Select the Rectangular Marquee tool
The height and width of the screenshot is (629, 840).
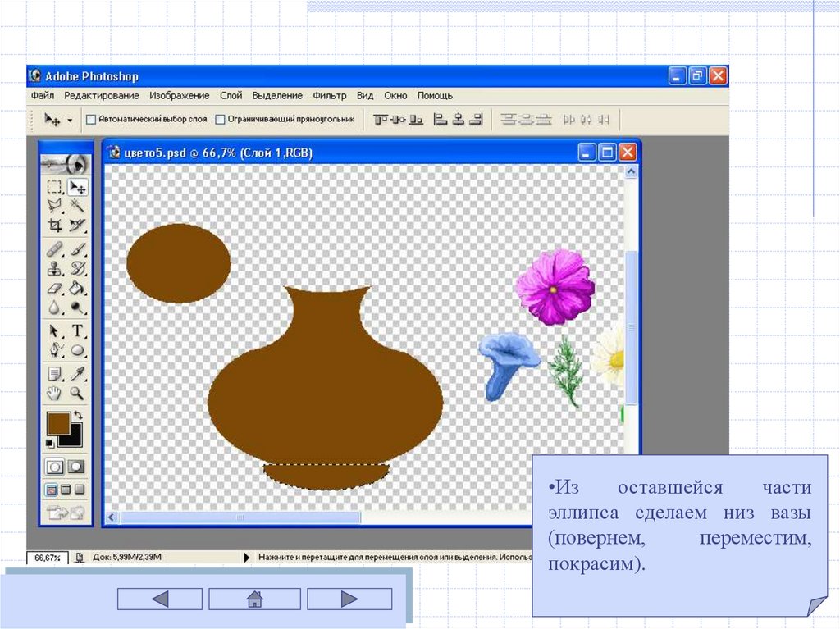pos(54,187)
